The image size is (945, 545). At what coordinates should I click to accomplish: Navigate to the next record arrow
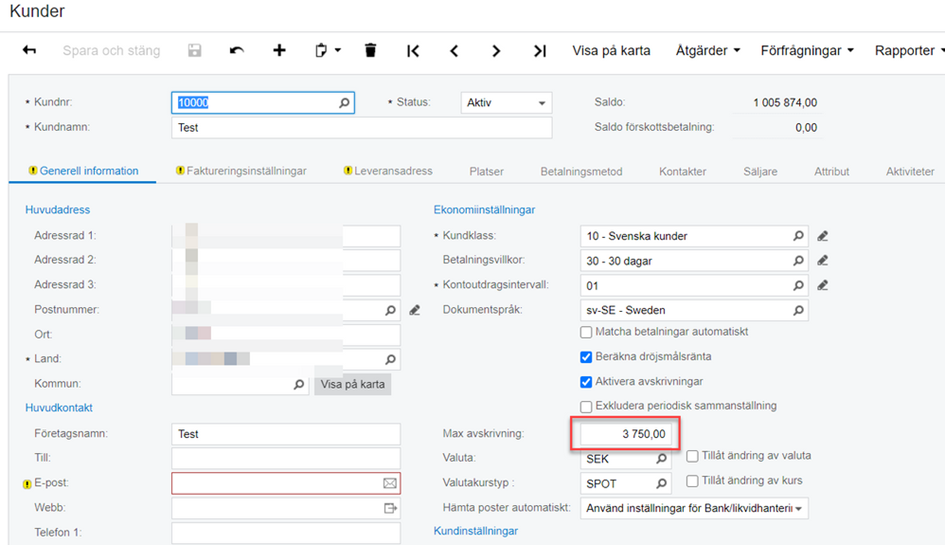tap(496, 51)
